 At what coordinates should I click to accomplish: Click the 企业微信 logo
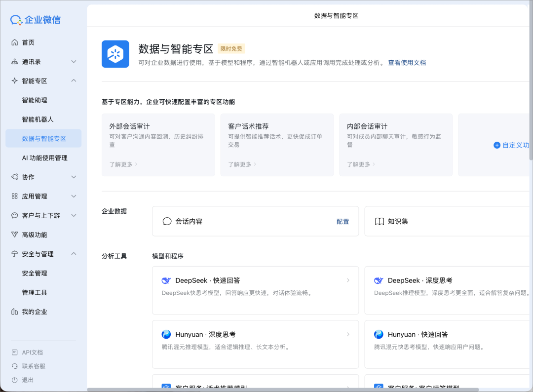(x=36, y=20)
